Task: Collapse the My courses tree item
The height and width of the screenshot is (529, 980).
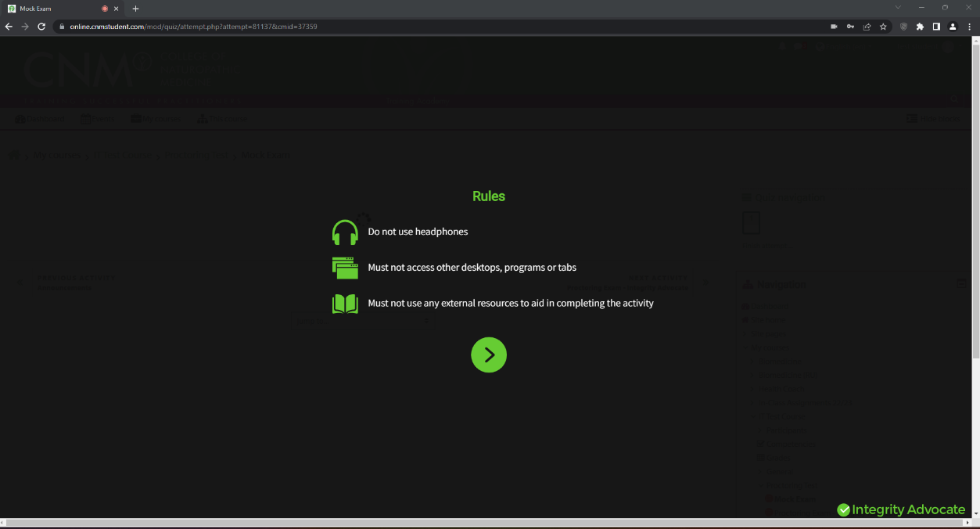Action: (746, 347)
